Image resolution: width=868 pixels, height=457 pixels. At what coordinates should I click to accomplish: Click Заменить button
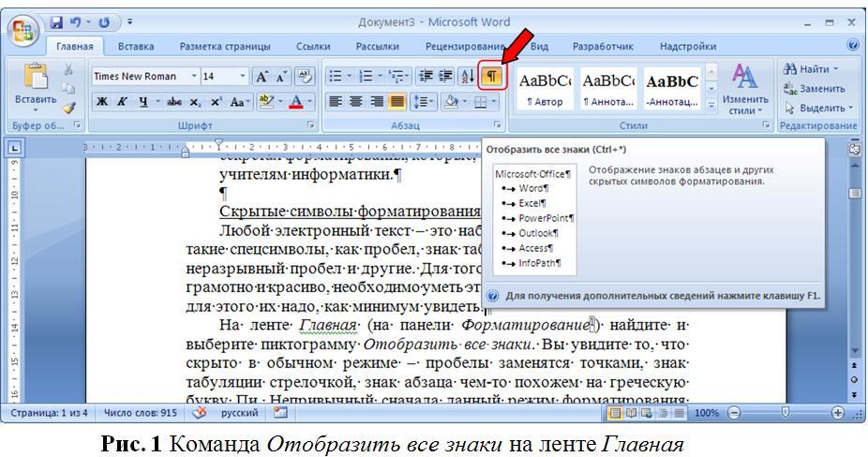click(815, 89)
